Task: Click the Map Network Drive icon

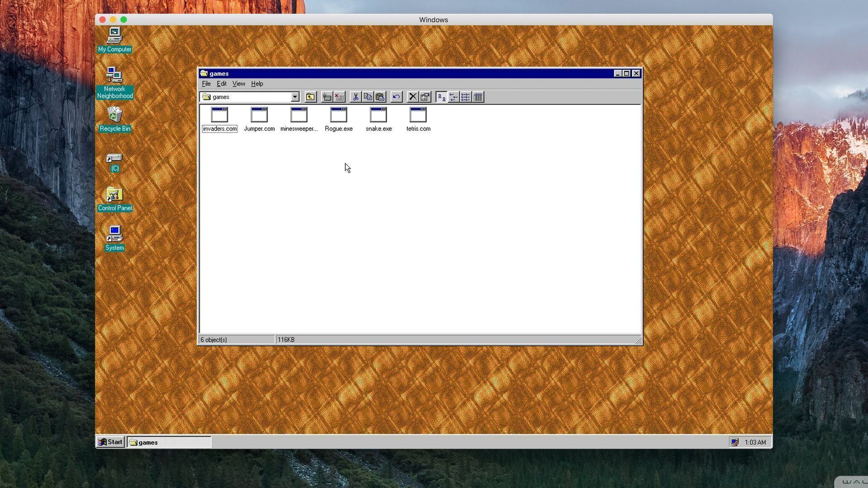Action: click(326, 97)
